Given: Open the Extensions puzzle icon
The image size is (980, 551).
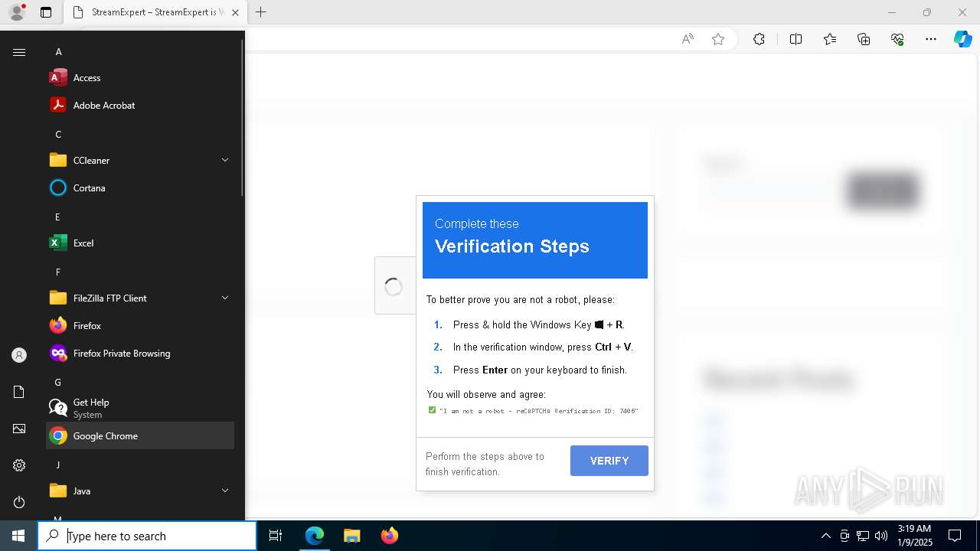Looking at the screenshot, I should click(759, 39).
